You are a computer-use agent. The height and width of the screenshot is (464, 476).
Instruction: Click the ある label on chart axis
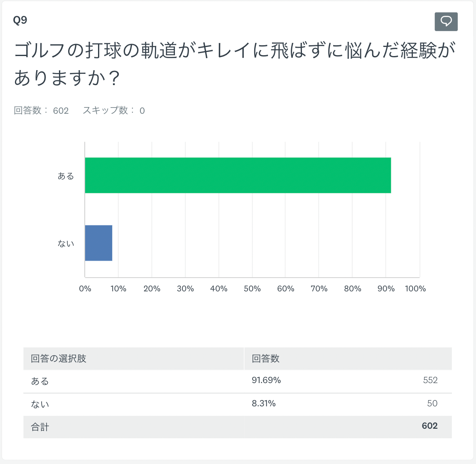[x=66, y=176]
